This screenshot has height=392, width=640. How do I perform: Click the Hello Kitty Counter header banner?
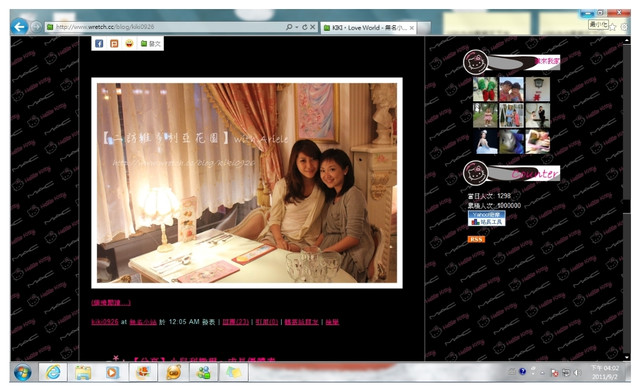[x=511, y=173]
